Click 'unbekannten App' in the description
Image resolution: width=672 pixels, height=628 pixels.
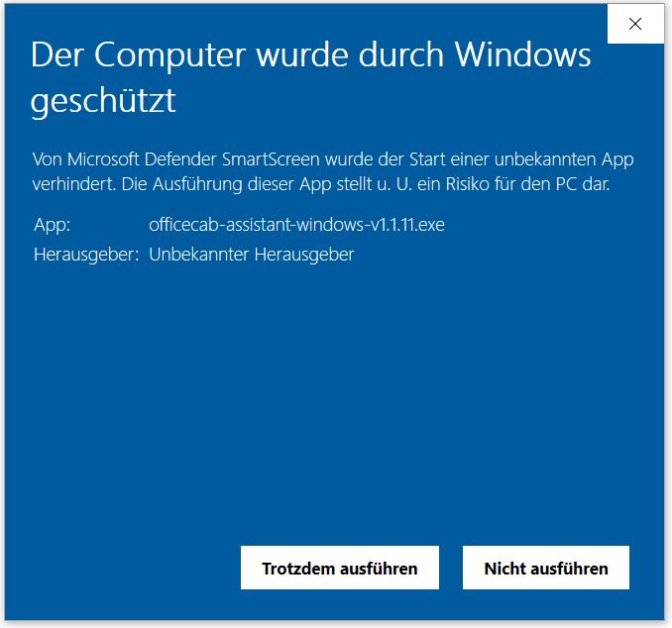click(564, 159)
